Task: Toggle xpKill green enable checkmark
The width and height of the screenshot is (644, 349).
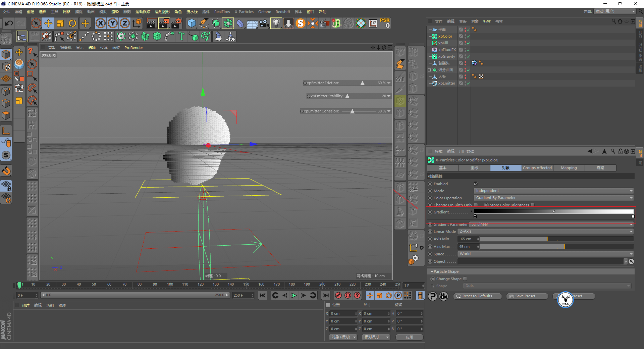Action: pos(468,43)
